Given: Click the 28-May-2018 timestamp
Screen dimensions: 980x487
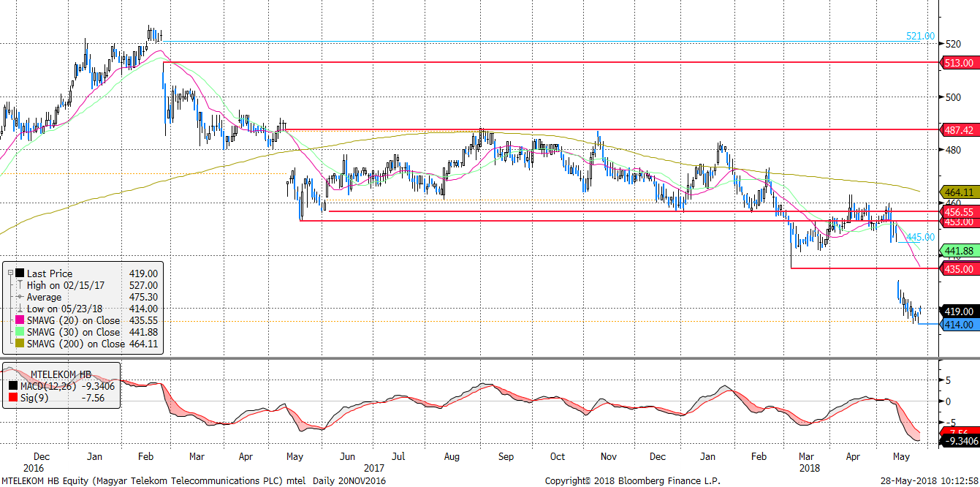Looking at the screenshot, I should coord(930,480).
